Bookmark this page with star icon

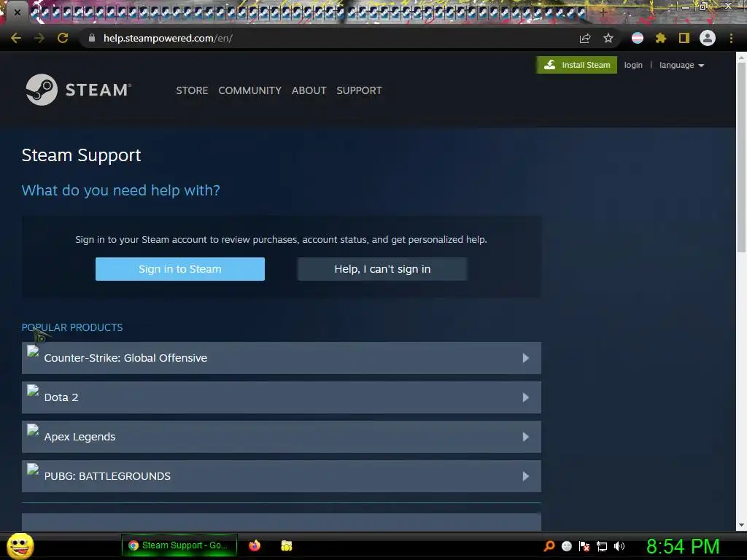pos(608,38)
